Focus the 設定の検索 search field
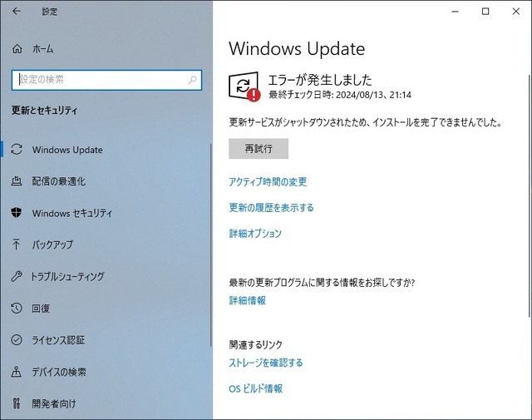 click(x=106, y=80)
